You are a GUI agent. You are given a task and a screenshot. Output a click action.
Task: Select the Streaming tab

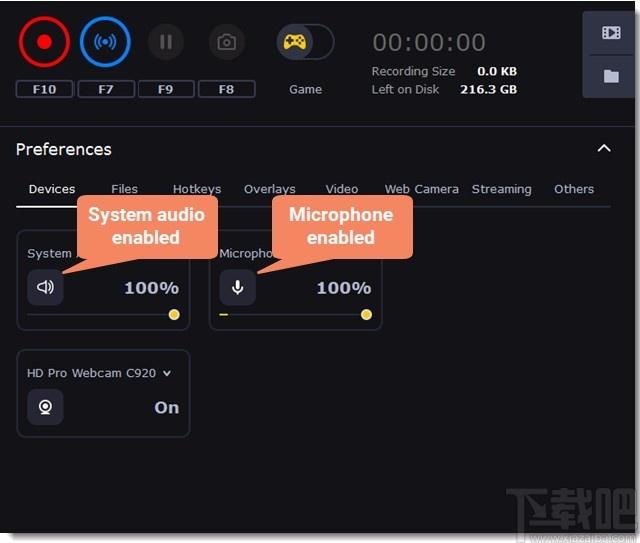(502, 189)
